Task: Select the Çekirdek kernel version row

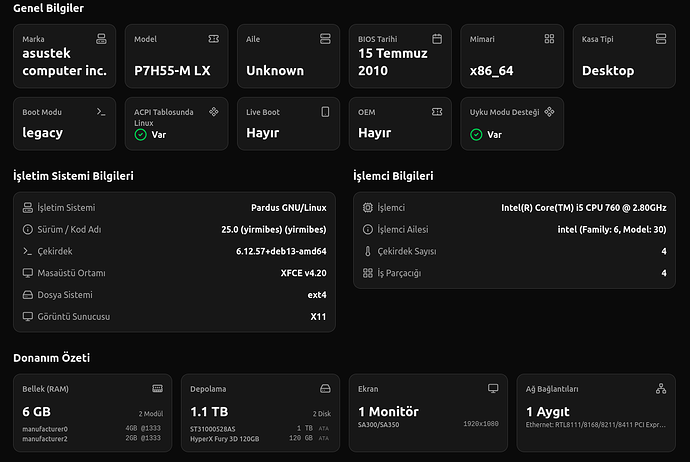Action: (174, 251)
